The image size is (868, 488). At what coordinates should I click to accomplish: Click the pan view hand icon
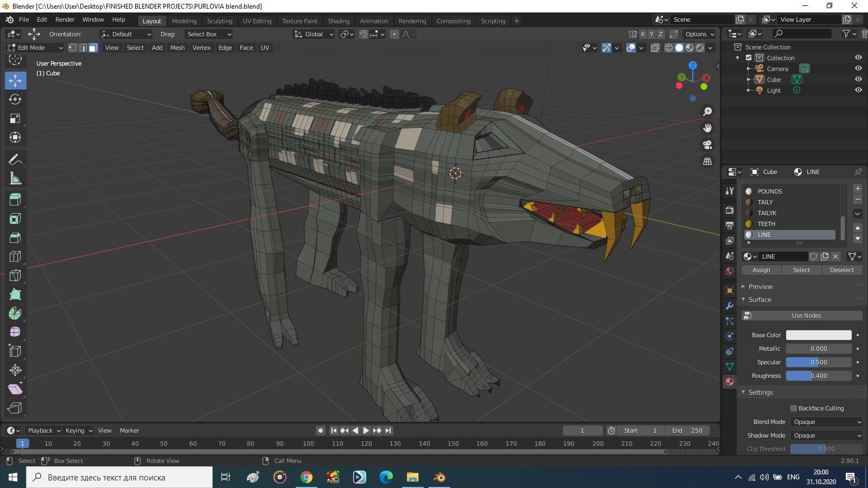point(707,128)
